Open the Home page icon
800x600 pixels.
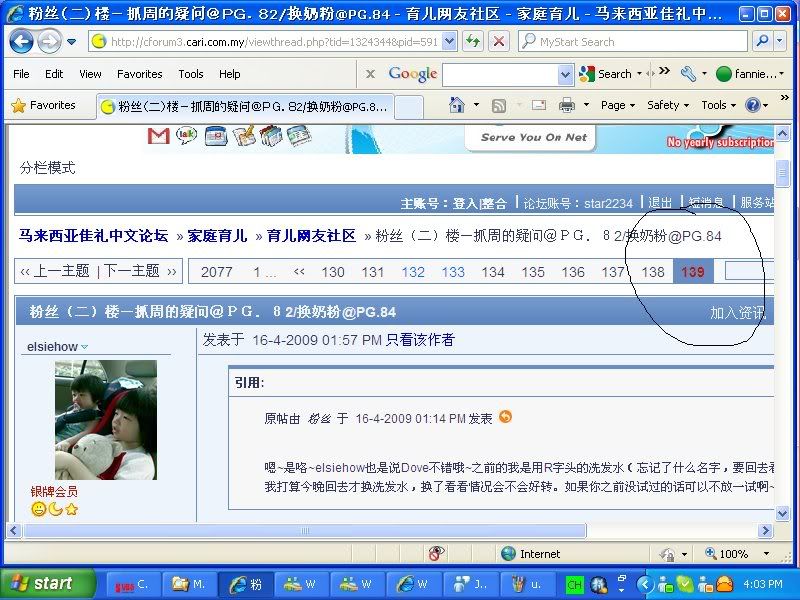(457, 105)
